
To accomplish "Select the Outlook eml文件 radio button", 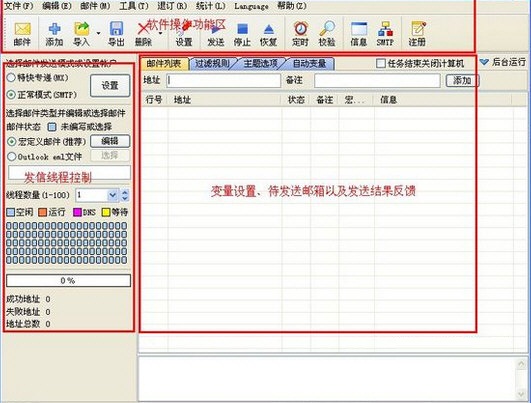I will click(x=12, y=156).
